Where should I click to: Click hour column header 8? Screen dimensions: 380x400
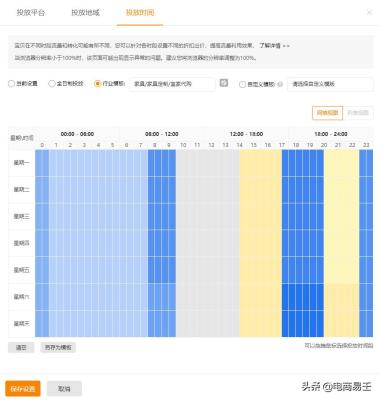click(155, 145)
